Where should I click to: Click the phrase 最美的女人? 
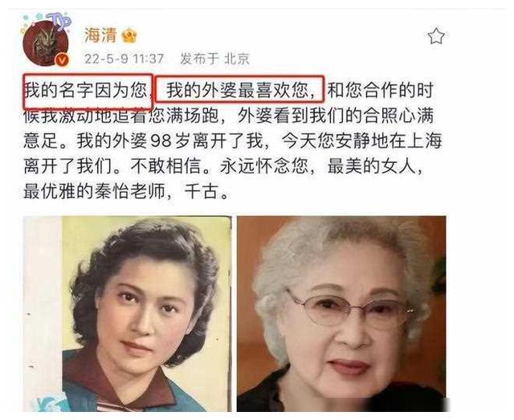pos(371,166)
